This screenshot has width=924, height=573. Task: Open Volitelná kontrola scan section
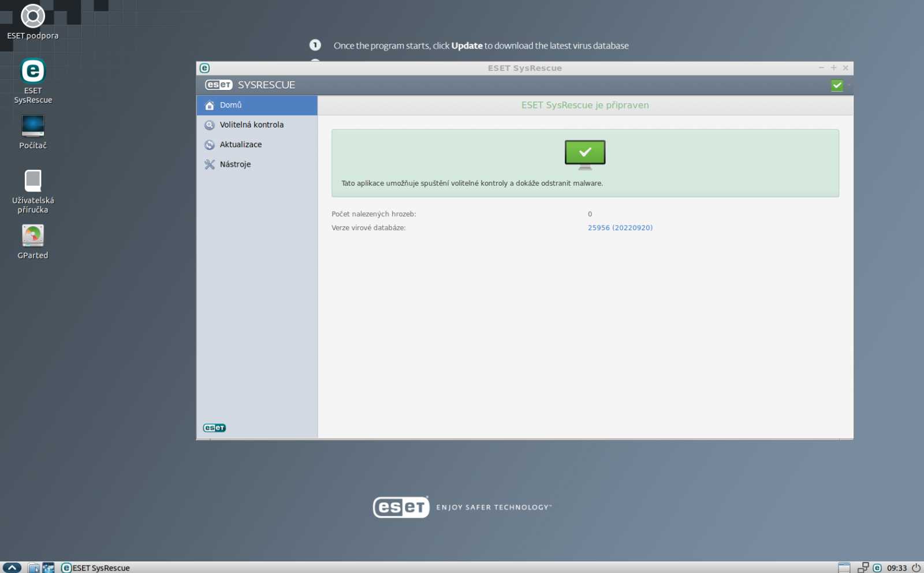click(x=256, y=125)
